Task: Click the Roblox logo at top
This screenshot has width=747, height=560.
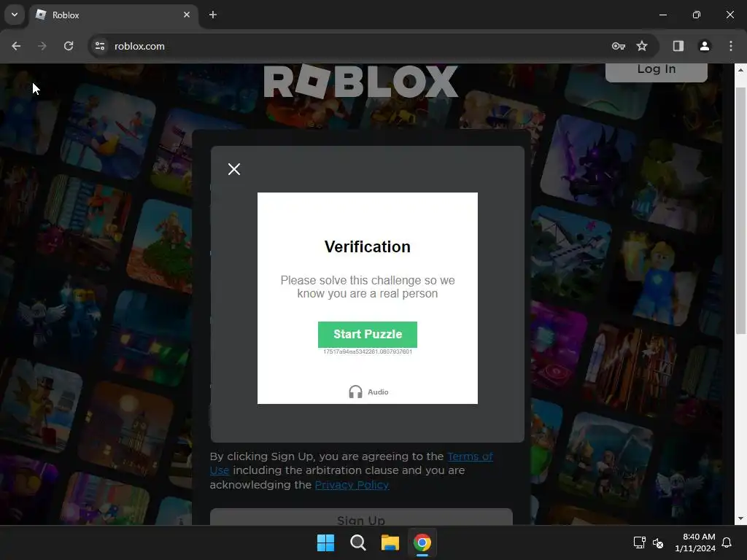Action: [360, 81]
